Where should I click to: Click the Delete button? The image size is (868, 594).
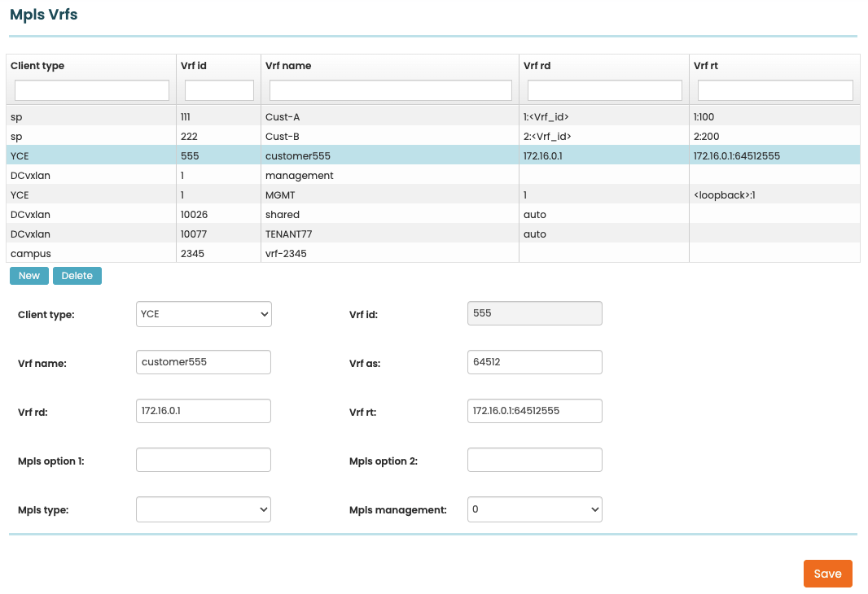coord(77,276)
